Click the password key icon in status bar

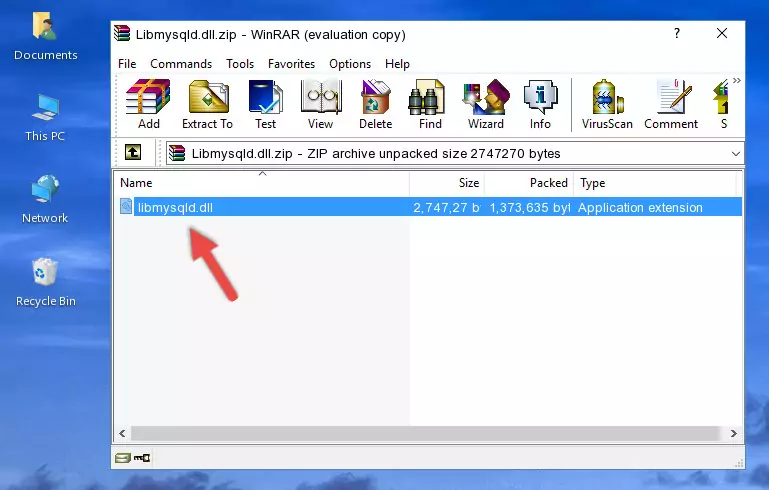(142, 458)
